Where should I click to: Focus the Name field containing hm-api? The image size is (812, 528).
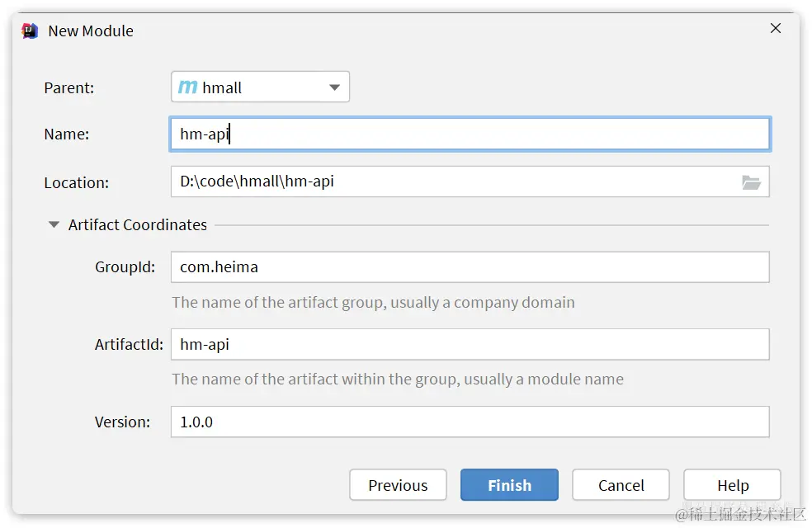click(x=470, y=134)
